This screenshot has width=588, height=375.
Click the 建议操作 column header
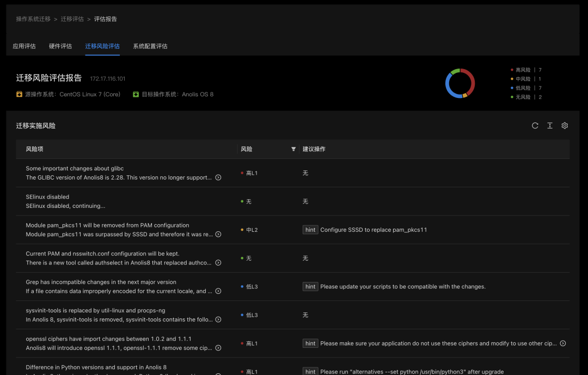[x=314, y=149]
